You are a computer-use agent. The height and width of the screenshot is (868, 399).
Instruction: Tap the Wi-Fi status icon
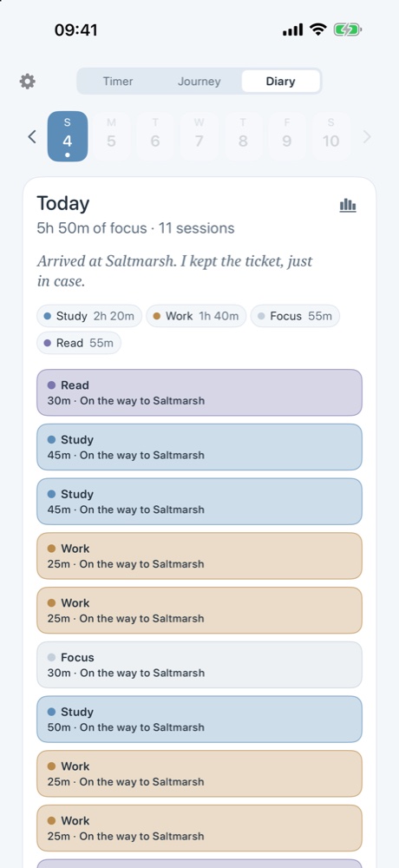pos(318,30)
